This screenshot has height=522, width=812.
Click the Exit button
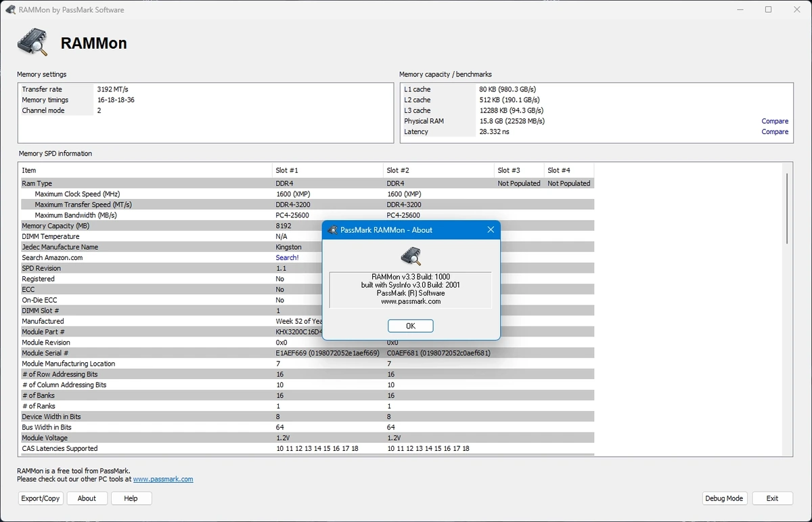772,498
